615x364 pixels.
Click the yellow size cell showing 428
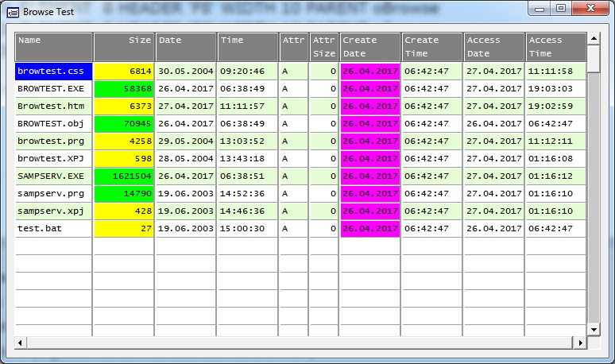(x=124, y=211)
